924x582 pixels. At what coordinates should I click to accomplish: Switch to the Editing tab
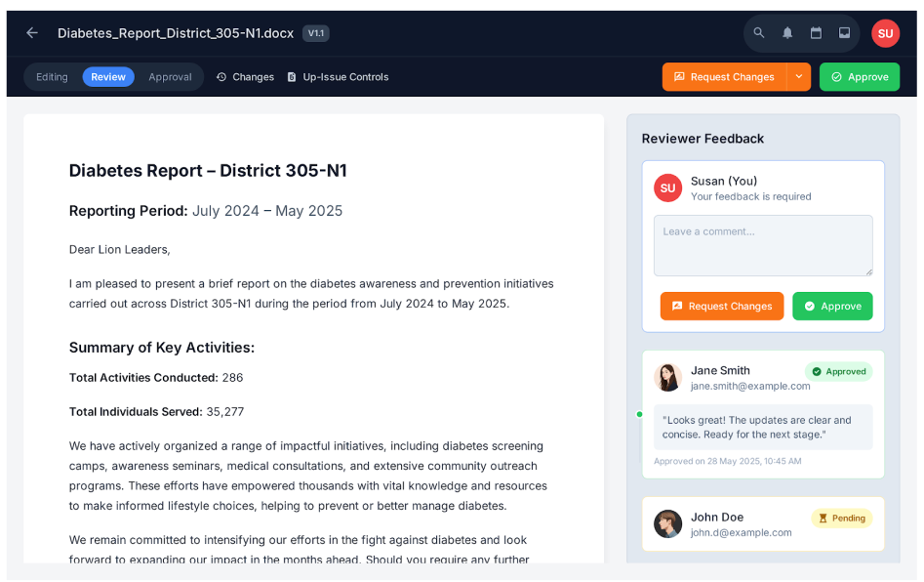tap(52, 77)
